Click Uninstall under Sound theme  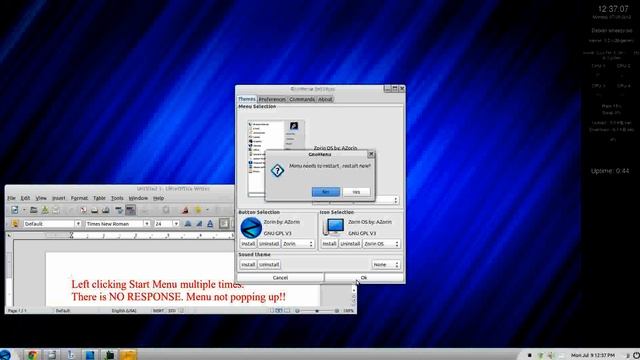click(x=269, y=264)
